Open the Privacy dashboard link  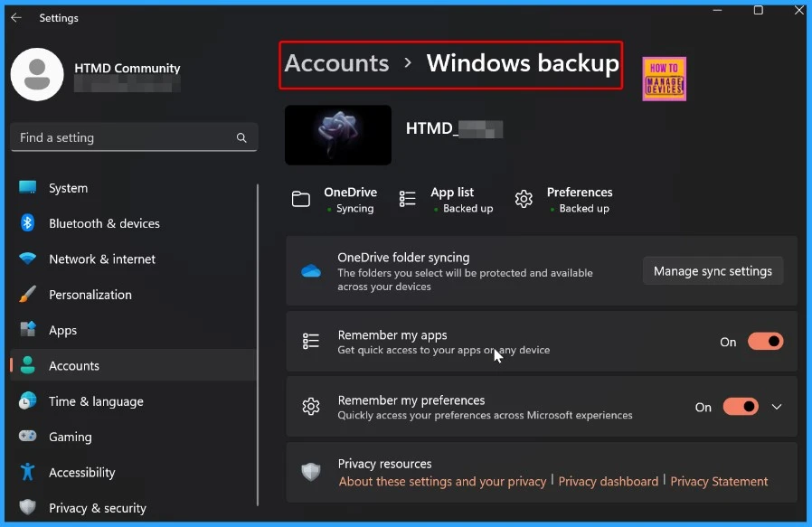point(608,482)
